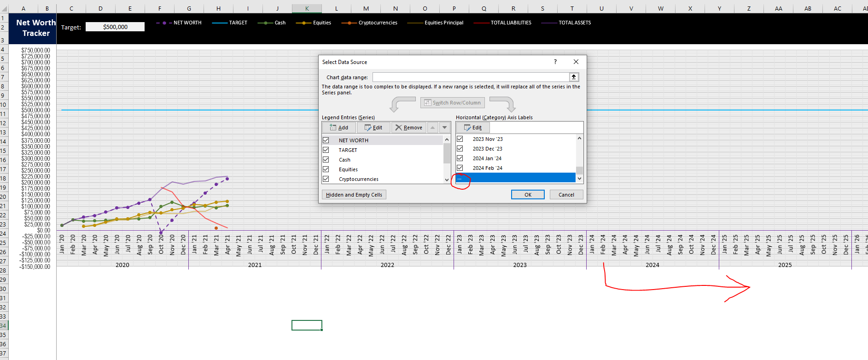Click the 2020 year axis label
This screenshot has width=868, height=360.
coord(122,265)
